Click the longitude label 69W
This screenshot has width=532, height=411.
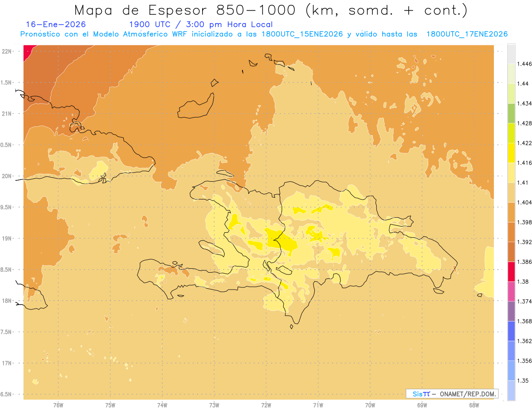coord(422,405)
